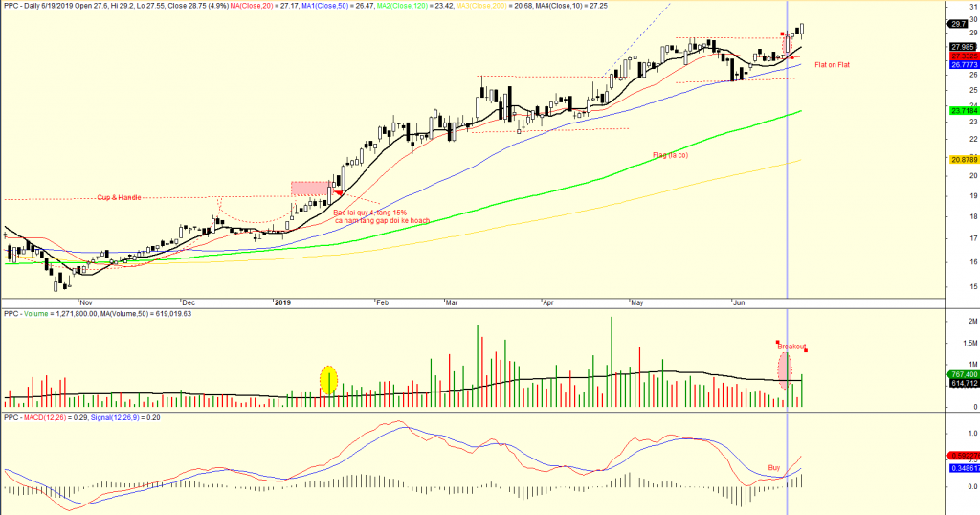Select the Jun month label on time axis

click(738, 303)
